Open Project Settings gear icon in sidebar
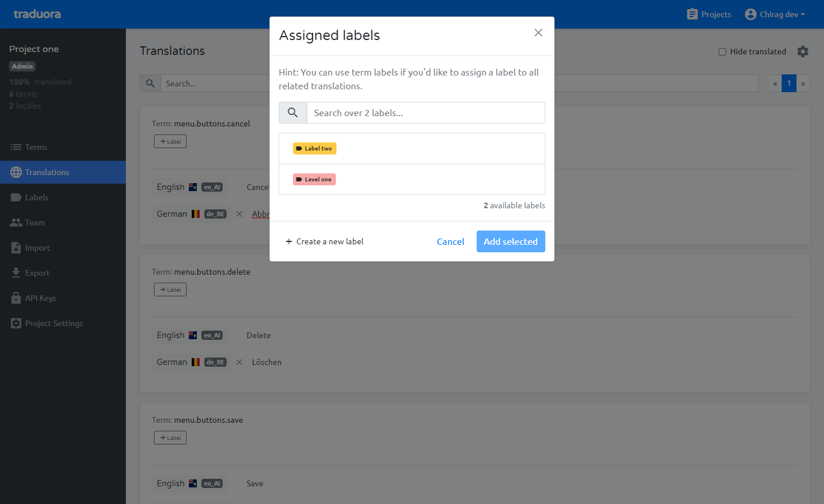Image resolution: width=824 pixels, height=504 pixels. (16, 323)
